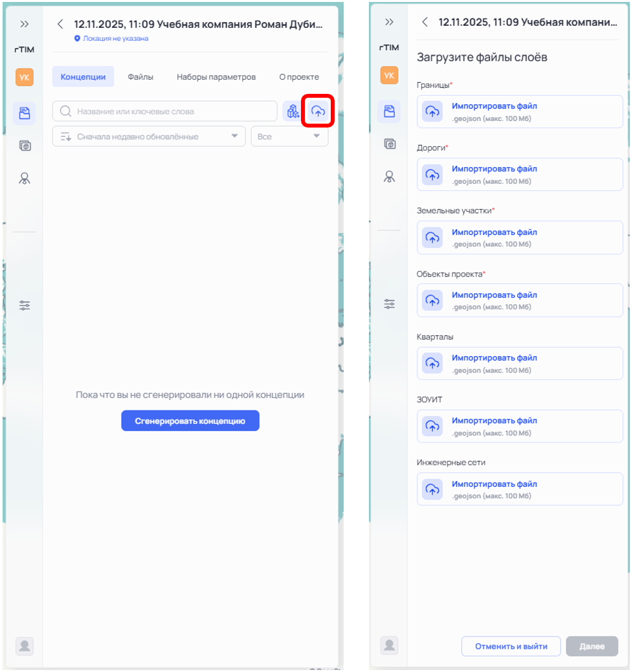Open the Наборы параметров tab
633x672 pixels.
(216, 76)
